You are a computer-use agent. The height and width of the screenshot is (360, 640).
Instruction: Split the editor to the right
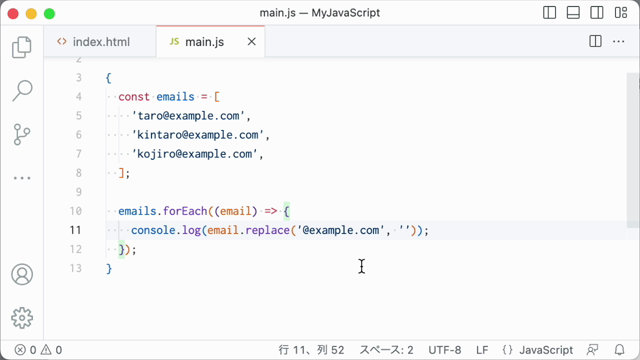595,41
